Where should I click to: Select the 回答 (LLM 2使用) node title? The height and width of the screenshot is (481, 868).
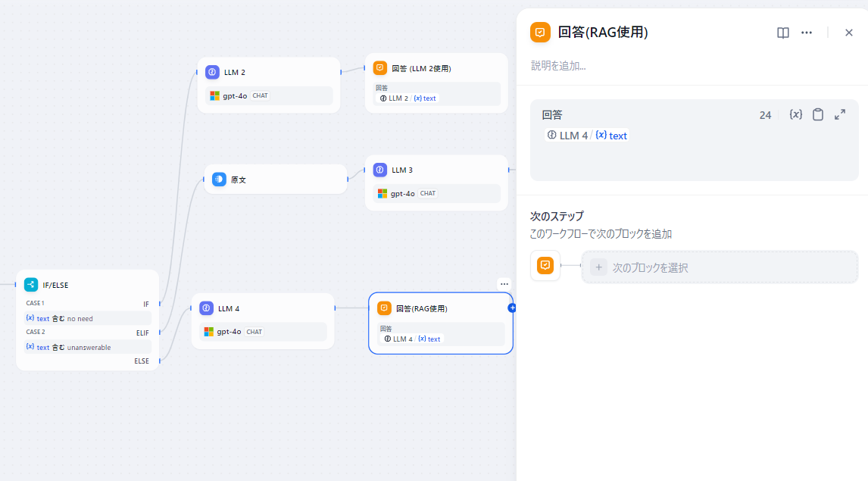coord(421,69)
